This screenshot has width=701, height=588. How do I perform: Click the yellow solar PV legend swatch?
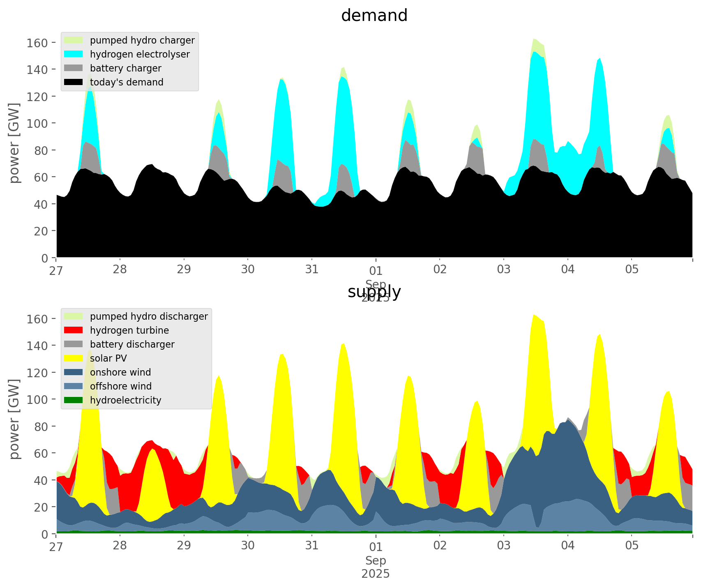click(x=74, y=358)
